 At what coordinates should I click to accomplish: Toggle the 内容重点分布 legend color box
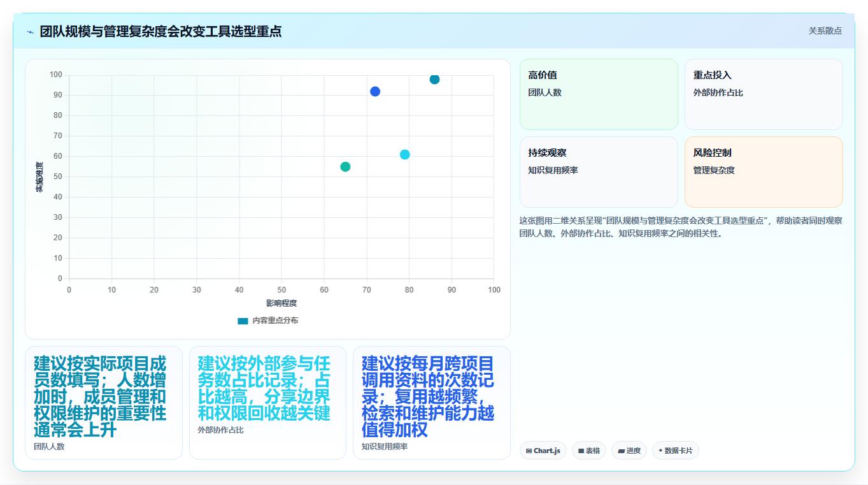(x=243, y=321)
